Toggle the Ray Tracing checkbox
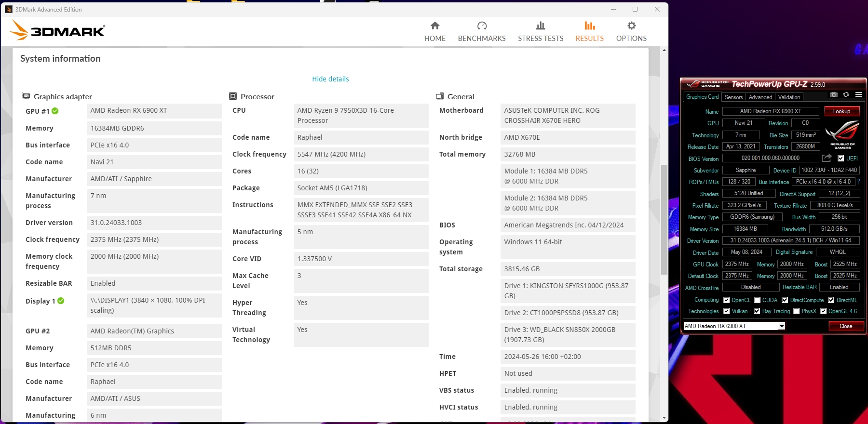Viewport: 868px width, 424px height. (x=757, y=311)
